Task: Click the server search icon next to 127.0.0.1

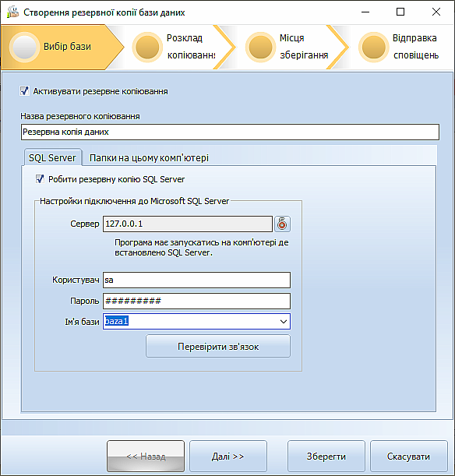Action: (282, 224)
